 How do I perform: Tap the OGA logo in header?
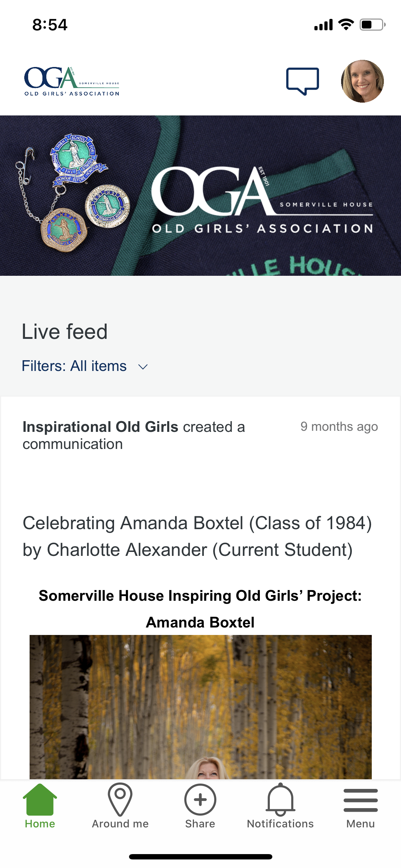click(72, 81)
